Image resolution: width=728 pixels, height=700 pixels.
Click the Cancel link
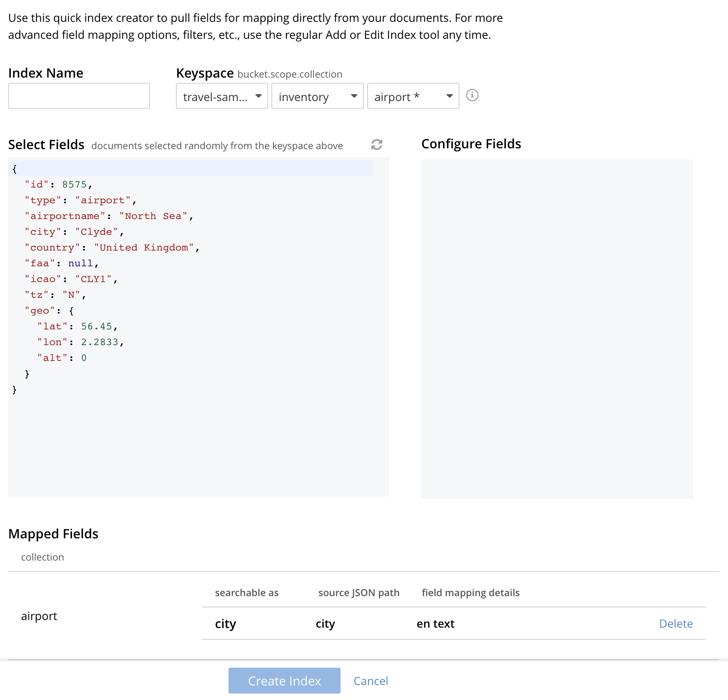(370, 681)
